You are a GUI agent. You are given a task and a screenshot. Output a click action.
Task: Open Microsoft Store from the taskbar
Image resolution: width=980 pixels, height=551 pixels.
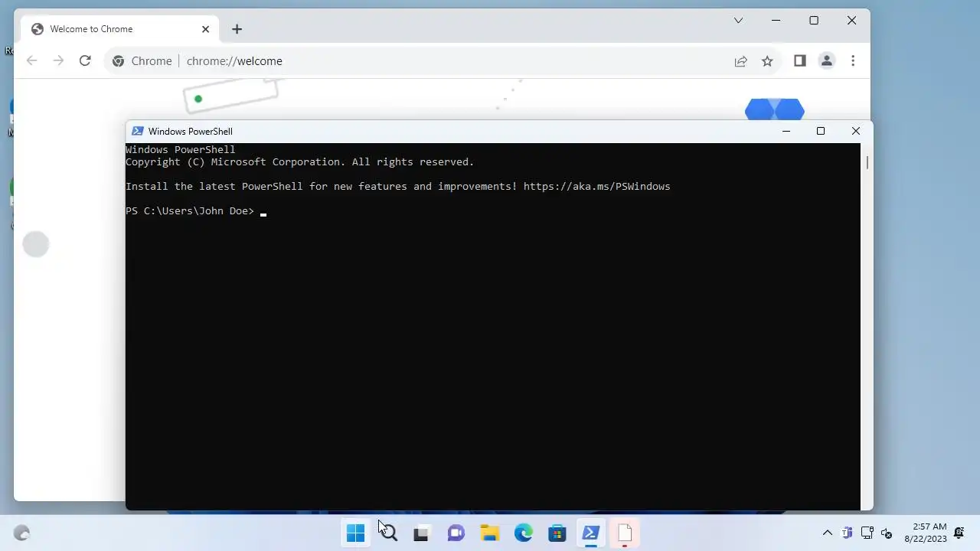pos(557,533)
